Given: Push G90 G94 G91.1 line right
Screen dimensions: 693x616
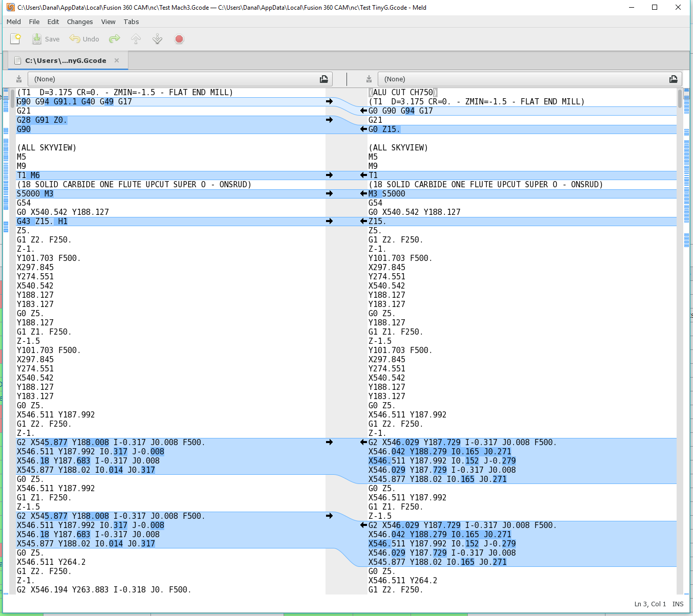Looking at the screenshot, I should point(330,101).
